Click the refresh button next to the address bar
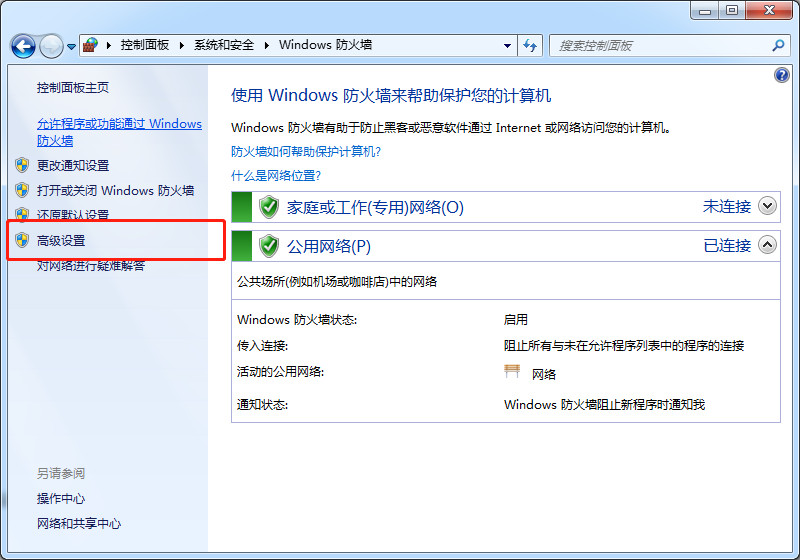The width and height of the screenshot is (800, 560). point(530,45)
